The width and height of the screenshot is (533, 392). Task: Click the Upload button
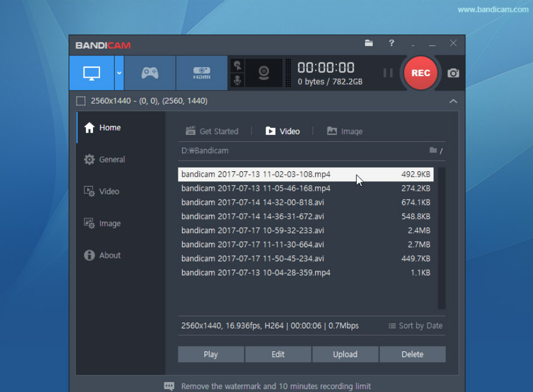click(345, 354)
